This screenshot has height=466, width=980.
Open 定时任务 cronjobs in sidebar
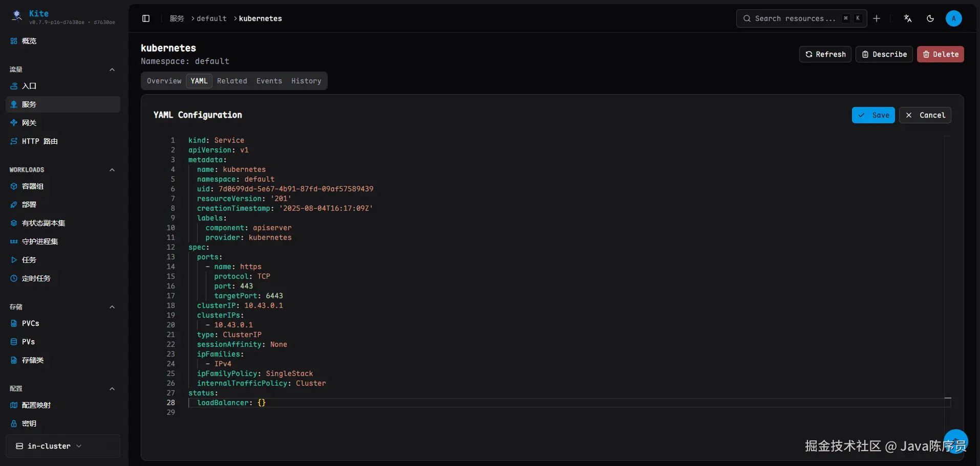tap(36, 278)
